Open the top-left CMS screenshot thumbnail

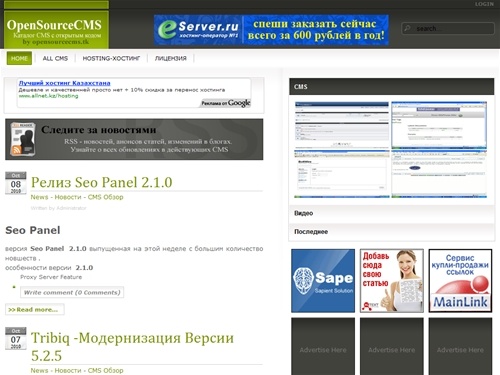[x=342, y=125]
